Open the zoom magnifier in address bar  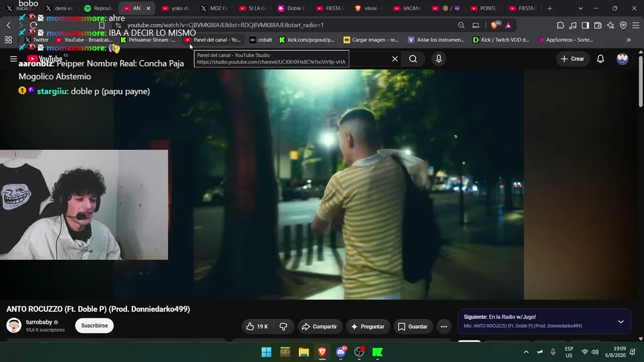pos(461,25)
